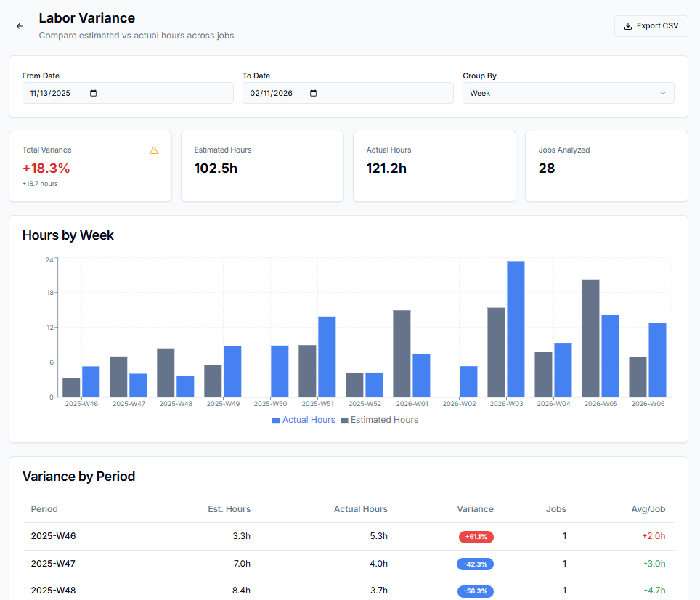This screenshot has width=700, height=600.
Task: Click the +61.1% variance badge
Action: [x=476, y=537]
